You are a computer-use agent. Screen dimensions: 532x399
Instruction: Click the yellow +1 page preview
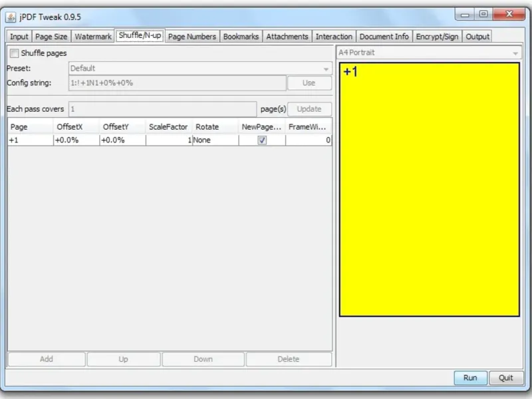(x=429, y=190)
